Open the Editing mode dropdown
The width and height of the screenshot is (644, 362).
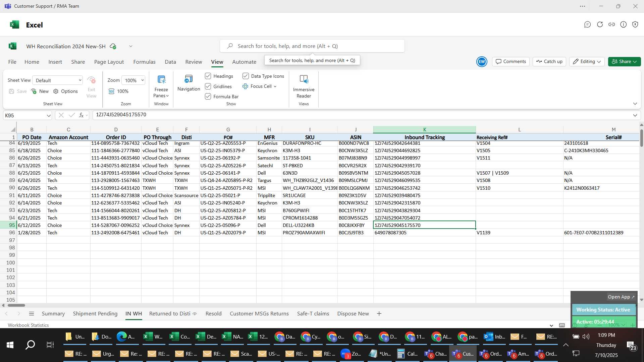587,62
